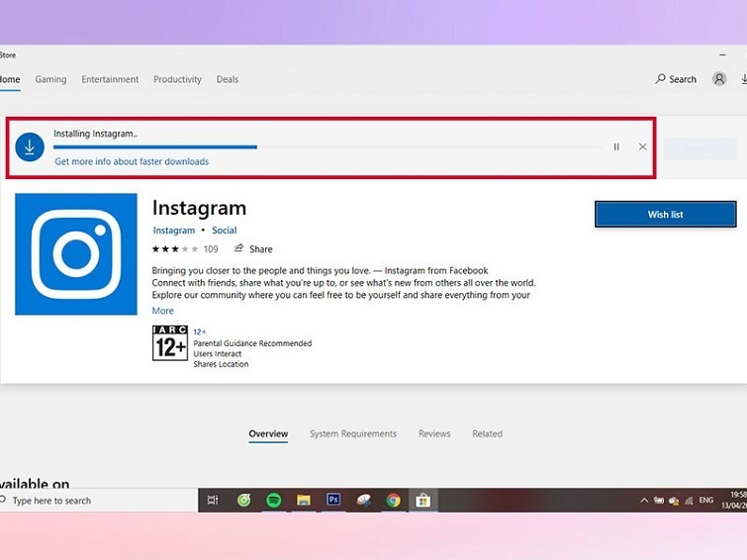Screen dimensions: 747x560
Task: Click the IARC 12+ rating badge
Action: [170, 343]
